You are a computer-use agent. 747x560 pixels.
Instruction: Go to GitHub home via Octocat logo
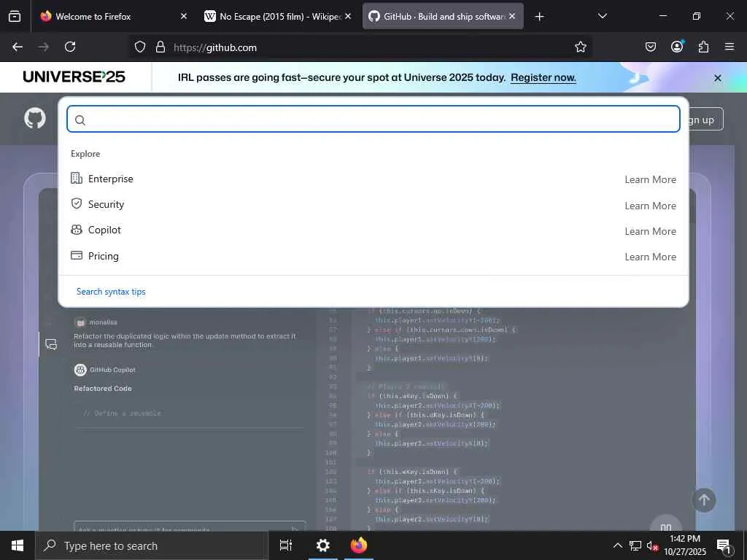(35, 118)
